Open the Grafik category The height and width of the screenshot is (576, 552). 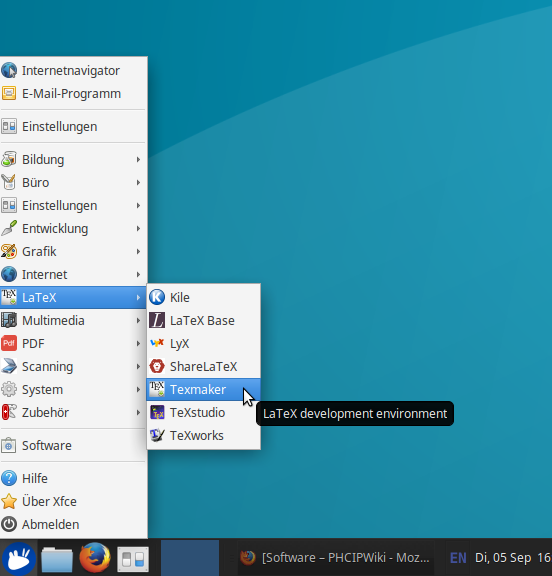(x=73, y=251)
